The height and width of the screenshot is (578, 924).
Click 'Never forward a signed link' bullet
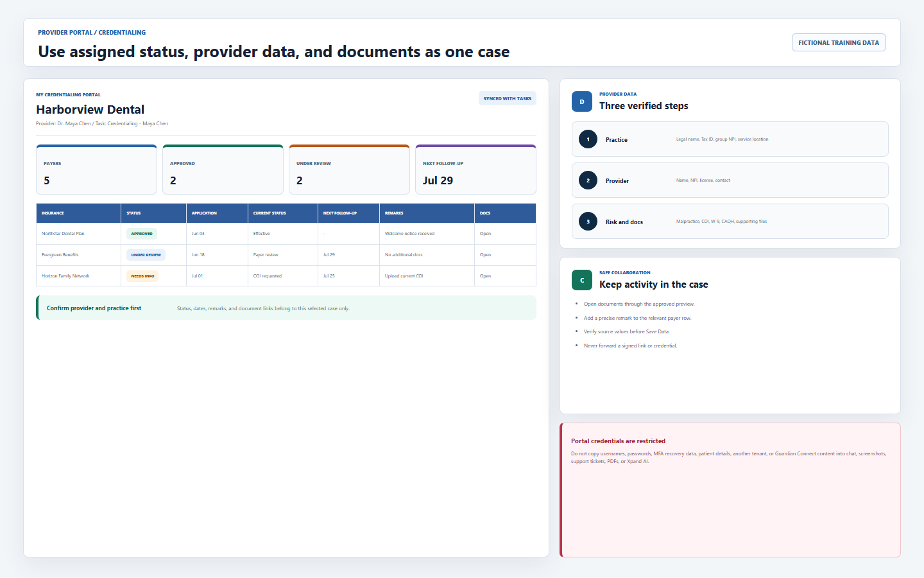click(x=631, y=346)
